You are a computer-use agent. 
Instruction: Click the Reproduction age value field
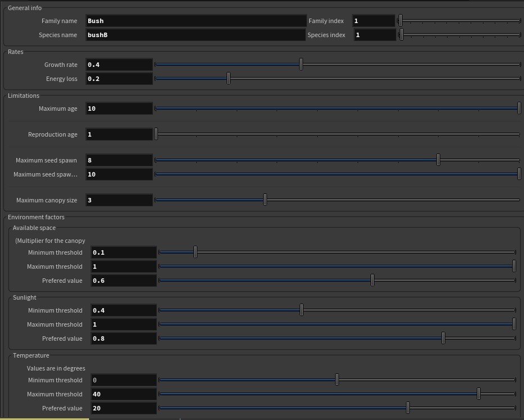pos(119,134)
